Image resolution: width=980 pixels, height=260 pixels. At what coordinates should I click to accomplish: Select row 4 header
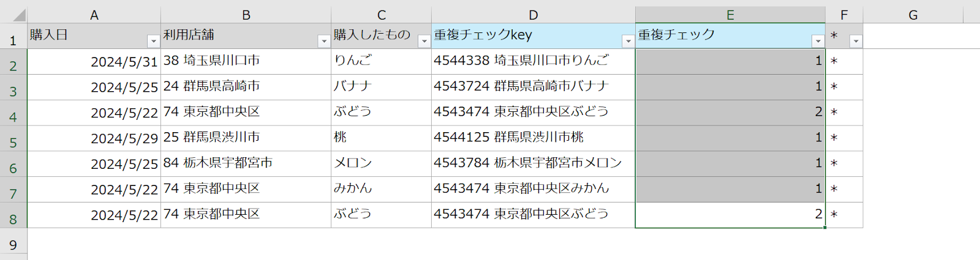[x=13, y=113]
